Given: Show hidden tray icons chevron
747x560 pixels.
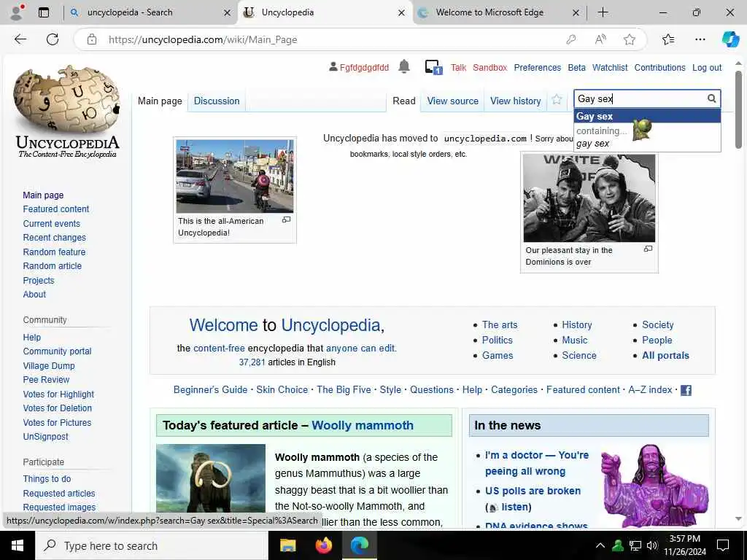Looking at the screenshot, I should click(600, 545).
